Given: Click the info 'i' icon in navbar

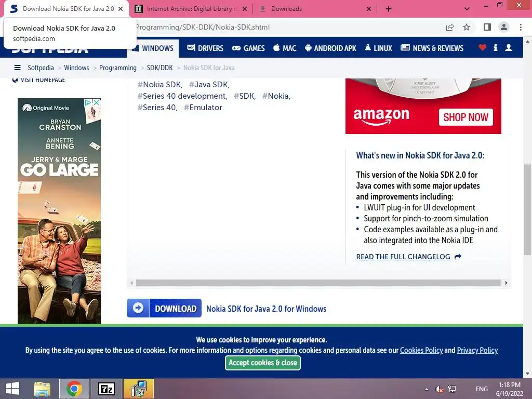Looking at the screenshot, I should [495, 47].
